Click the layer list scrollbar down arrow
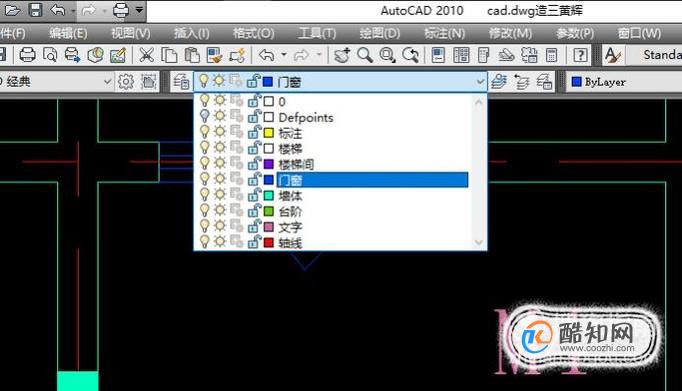 [479, 242]
